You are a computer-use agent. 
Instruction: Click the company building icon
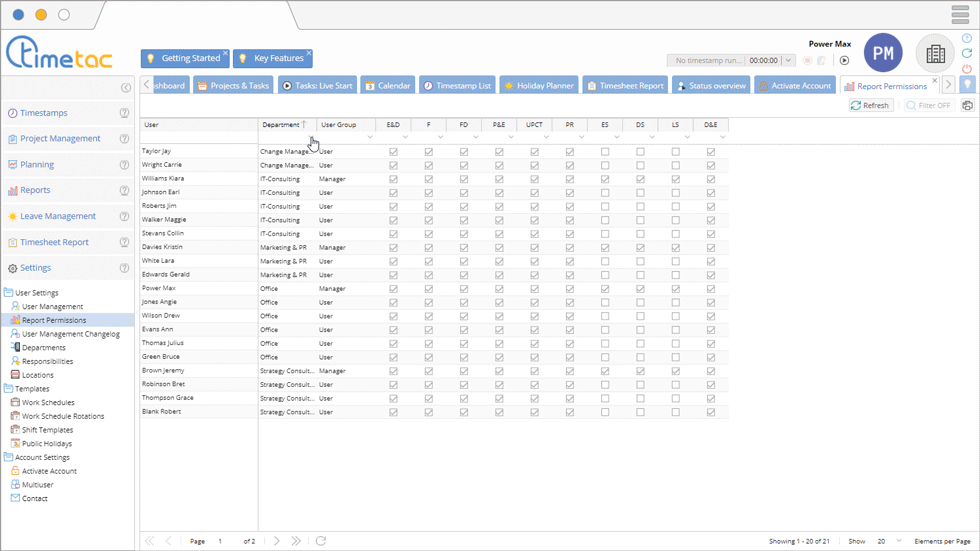click(x=935, y=54)
